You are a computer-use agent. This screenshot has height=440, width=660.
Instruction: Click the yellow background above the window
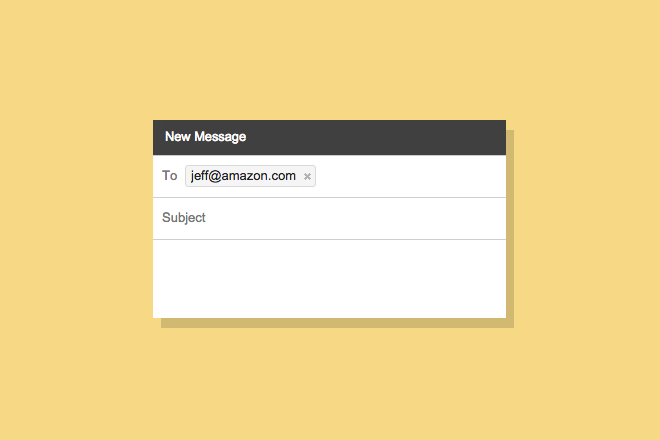tap(330, 60)
